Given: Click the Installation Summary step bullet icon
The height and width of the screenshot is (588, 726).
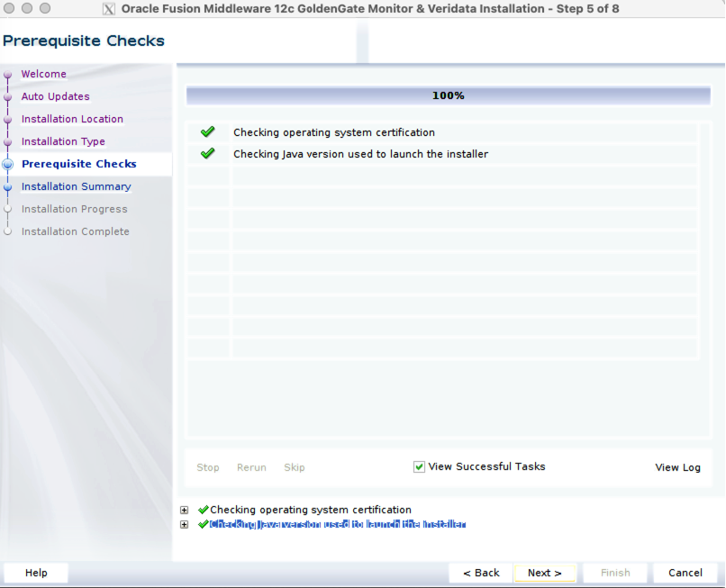Looking at the screenshot, I should tap(8, 187).
